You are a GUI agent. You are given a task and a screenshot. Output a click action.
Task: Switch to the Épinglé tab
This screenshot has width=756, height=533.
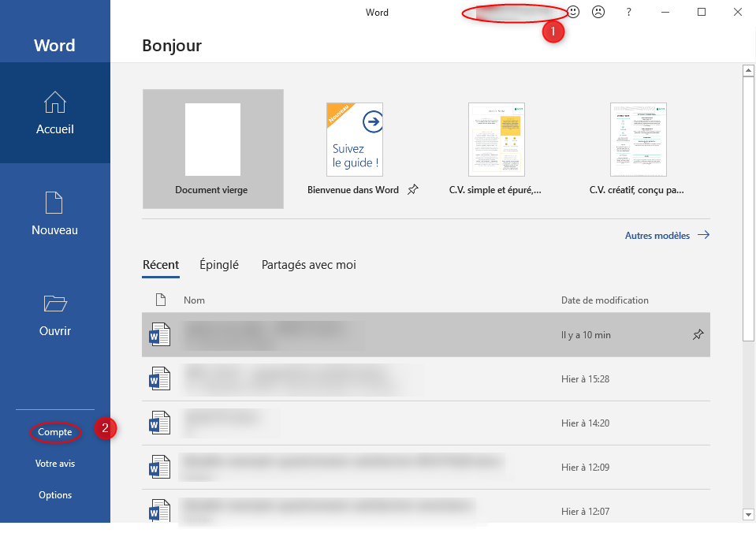tap(219, 265)
